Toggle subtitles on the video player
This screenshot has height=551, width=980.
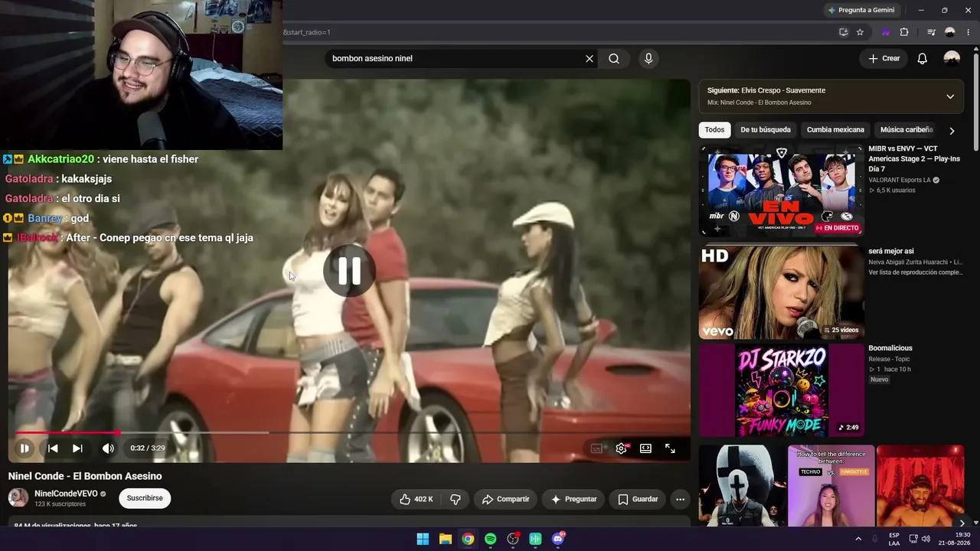click(x=596, y=448)
